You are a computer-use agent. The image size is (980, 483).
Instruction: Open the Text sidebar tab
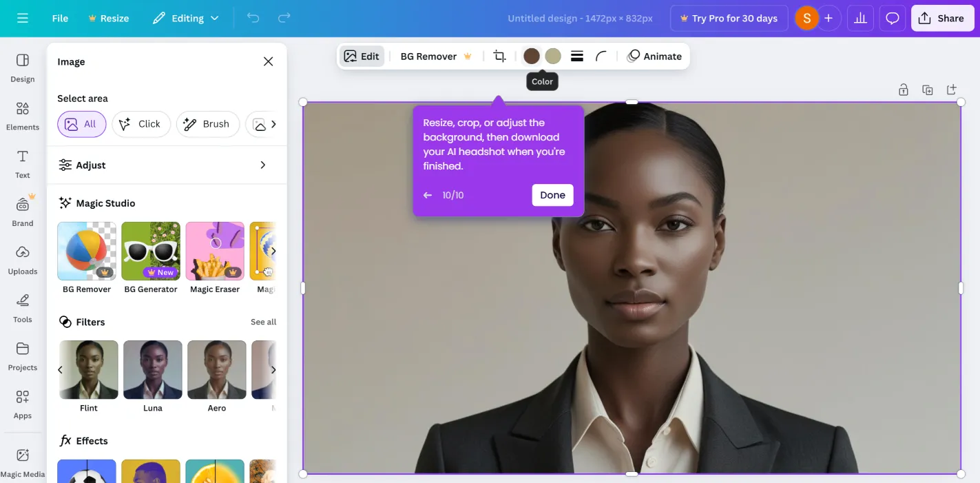pyautogui.click(x=23, y=165)
